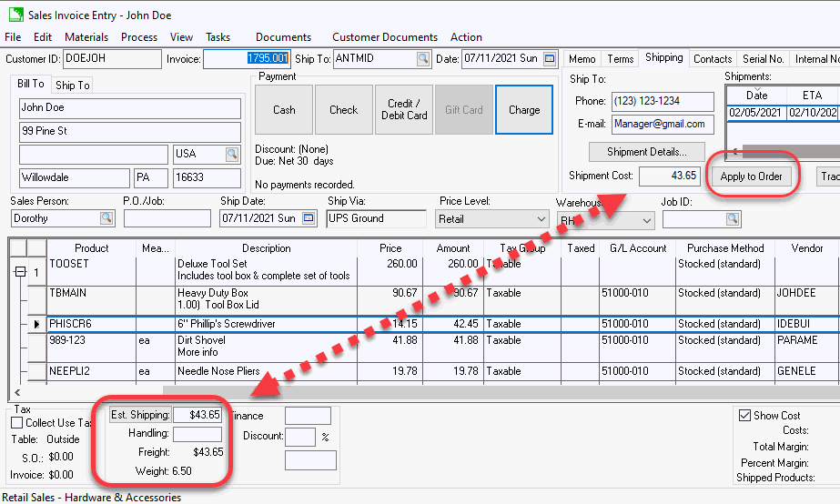Enable the Collect Use Tax checkbox
Screen dimensions: 840x504
17,423
